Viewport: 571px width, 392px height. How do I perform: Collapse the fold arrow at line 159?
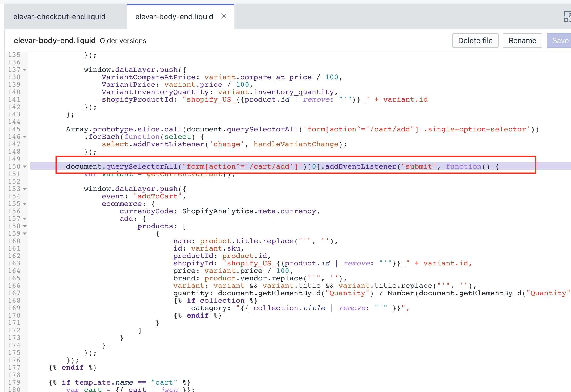point(25,233)
